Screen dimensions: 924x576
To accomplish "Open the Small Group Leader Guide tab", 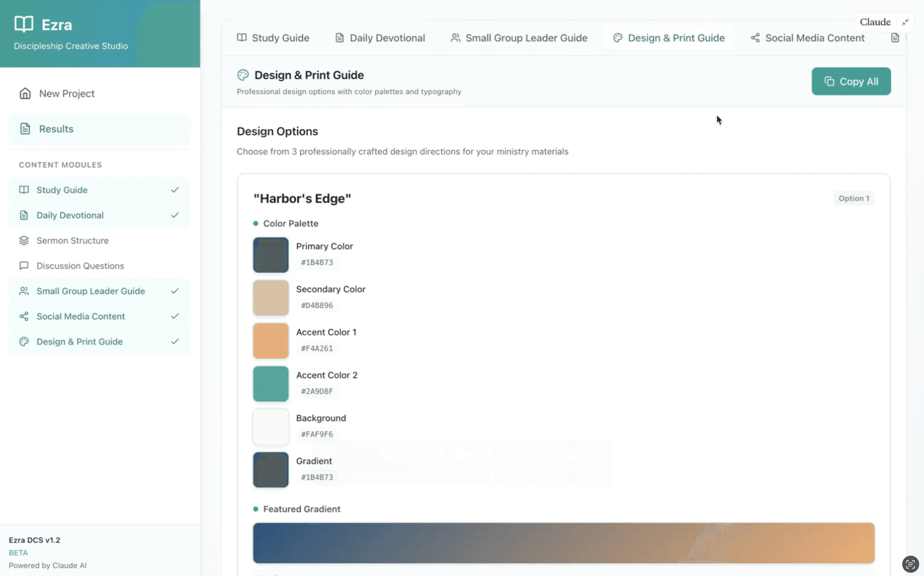I will tap(519, 38).
